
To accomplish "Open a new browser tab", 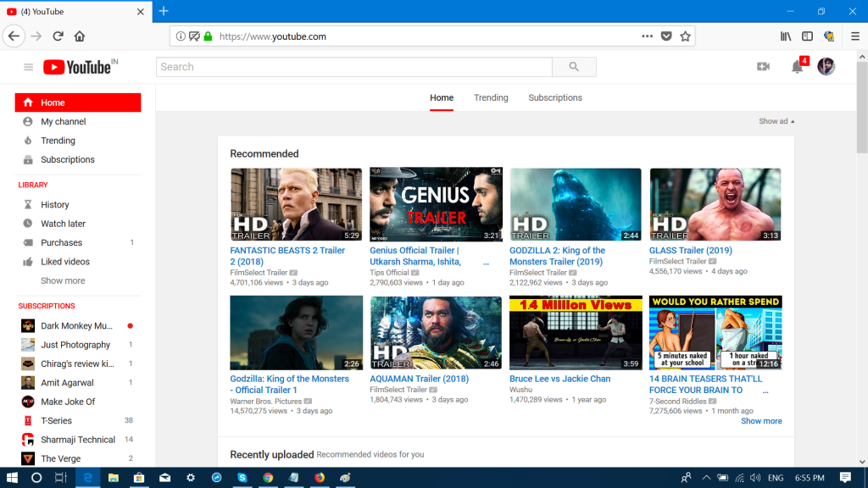I will [164, 11].
